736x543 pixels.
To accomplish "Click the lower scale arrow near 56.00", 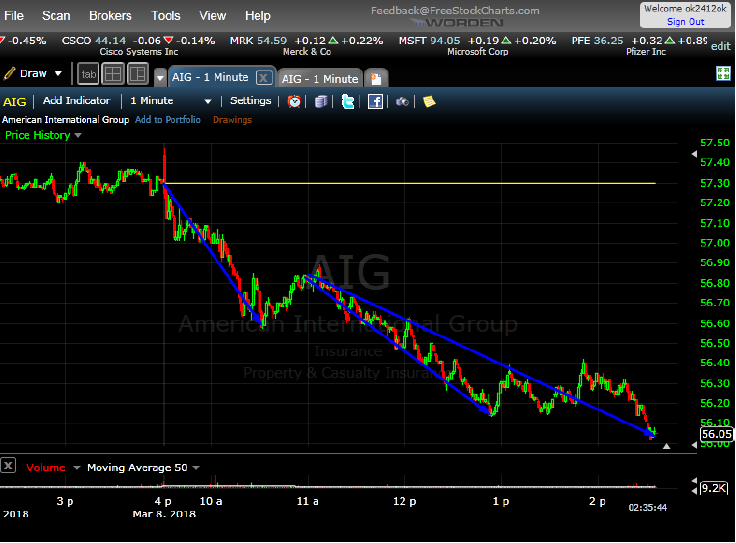I will pyautogui.click(x=694, y=445).
